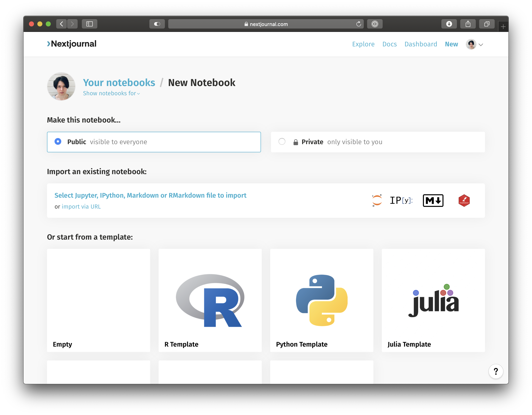This screenshot has width=532, height=415.
Task: Click the yellow minimize window button
Action: pyautogui.click(x=40, y=24)
